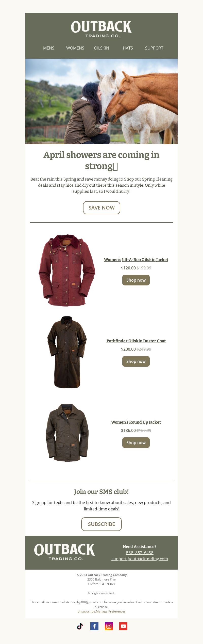Select the HATS navigation link

coord(128,48)
